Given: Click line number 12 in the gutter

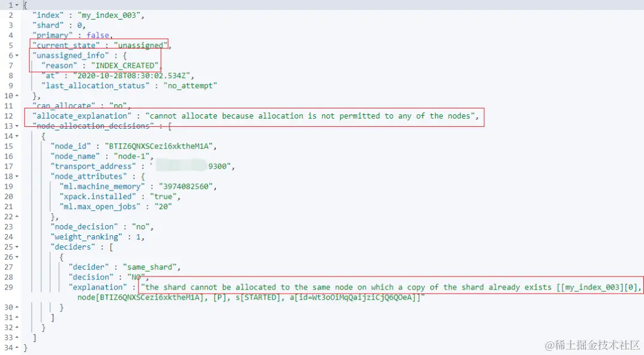Looking at the screenshot, I should 8,116.
